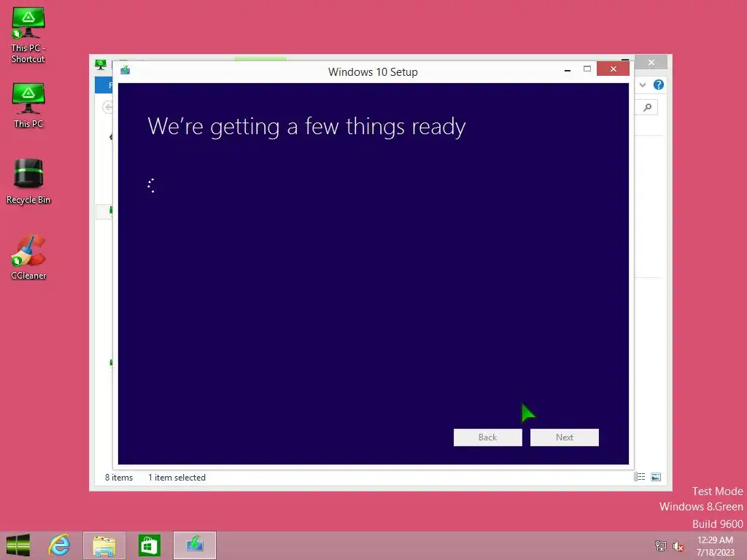Click the '1 item selected' status text
747x560 pixels.
[177, 477]
